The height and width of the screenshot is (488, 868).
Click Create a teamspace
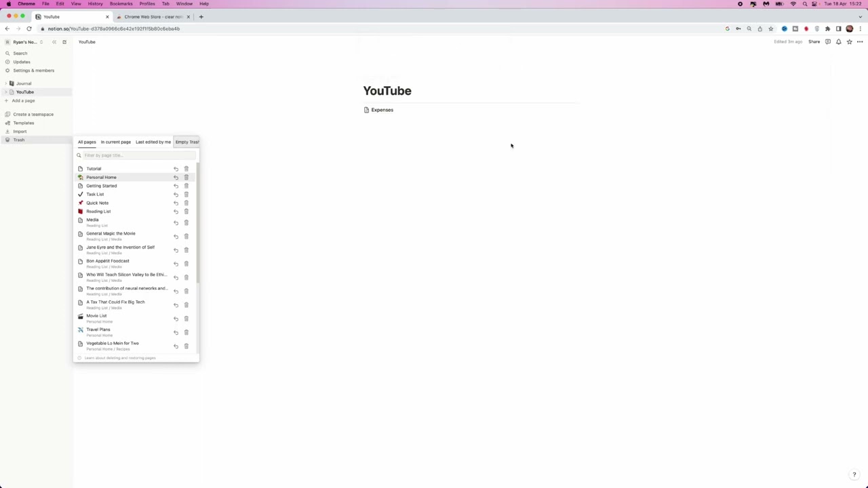pyautogui.click(x=33, y=115)
